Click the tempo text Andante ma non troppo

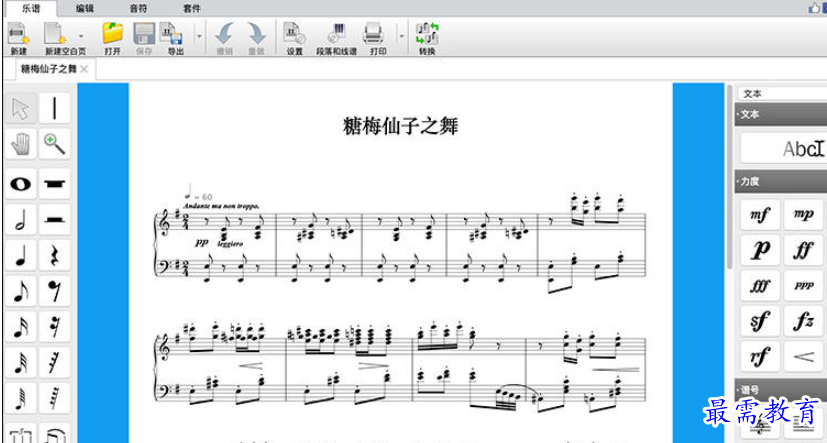point(222,206)
